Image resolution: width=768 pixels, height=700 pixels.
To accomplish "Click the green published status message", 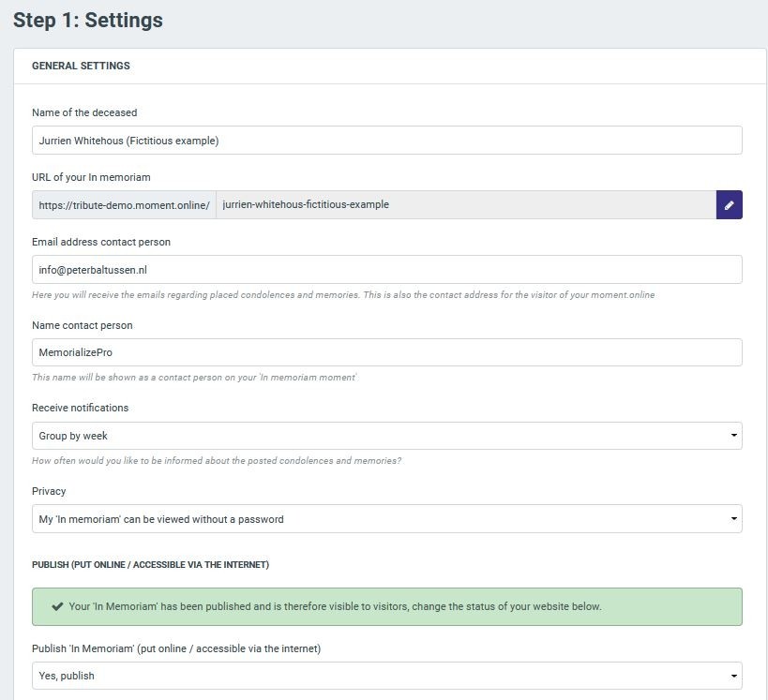I will [x=335, y=606].
